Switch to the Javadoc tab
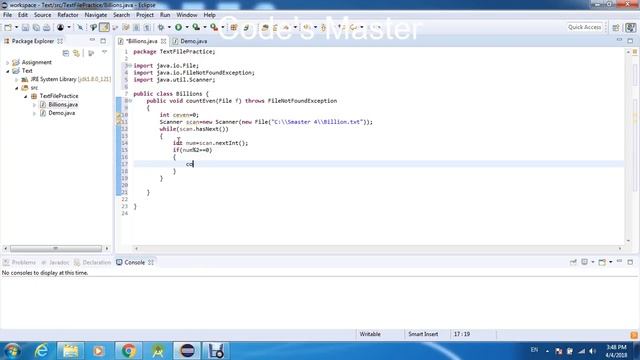Image resolution: width=640 pixels, height=360 pixels. point(55,262)
